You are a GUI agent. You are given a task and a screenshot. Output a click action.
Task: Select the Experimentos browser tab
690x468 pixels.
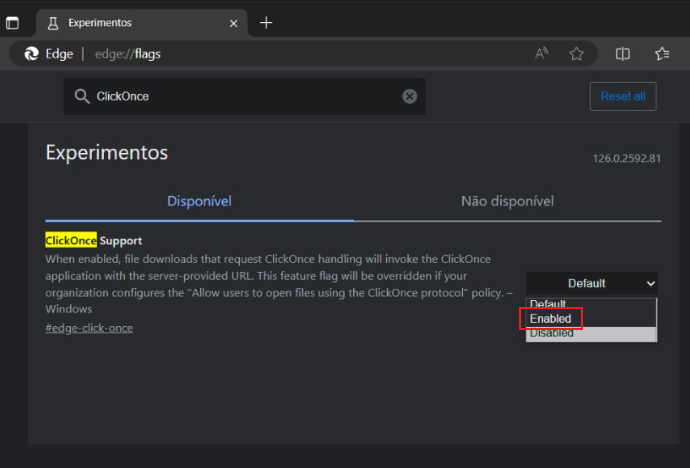142,23
